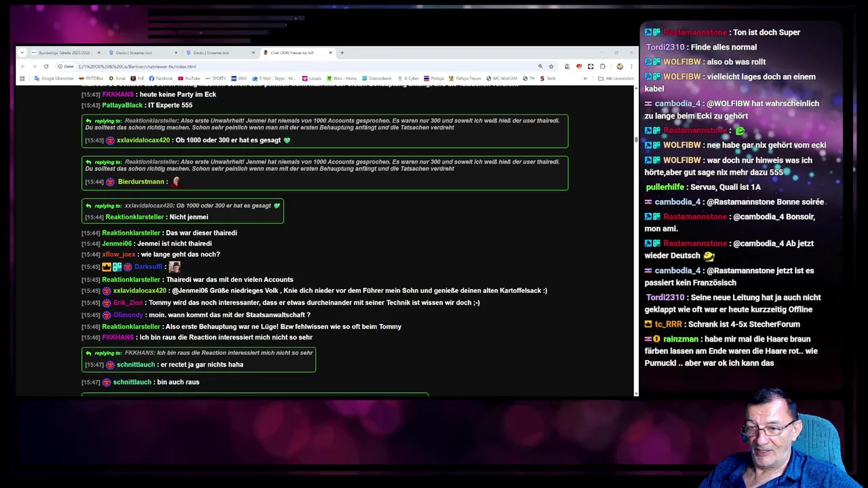The height and width of the screenshot is (488, 868).
Task: Open the Skrill bookmark
Action: coord(547,79)
